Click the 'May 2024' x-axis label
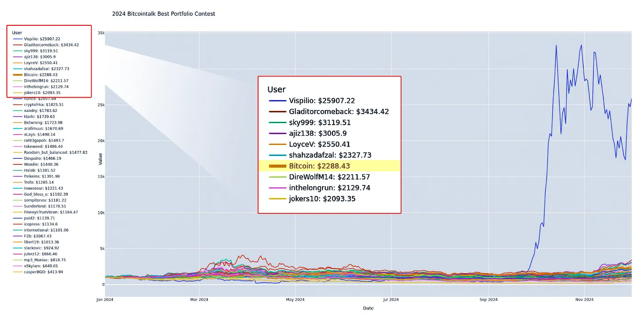644x322 pixels. click(295, 300)
